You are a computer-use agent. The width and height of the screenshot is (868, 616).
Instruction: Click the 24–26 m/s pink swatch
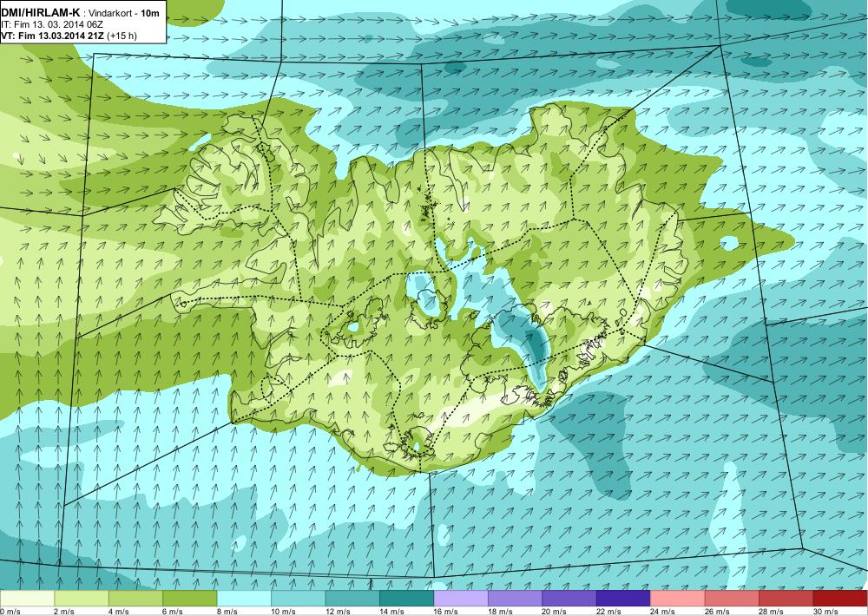tap(678, 599)
